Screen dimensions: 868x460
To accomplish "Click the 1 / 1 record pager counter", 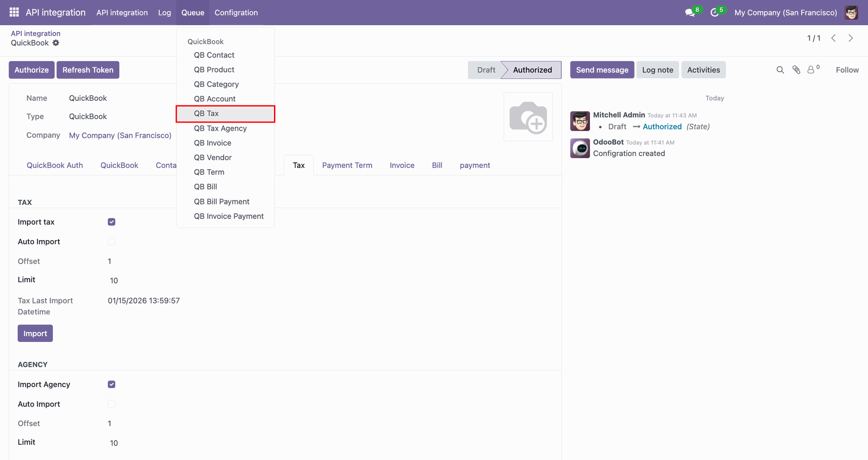I will pyautogui.click(x=814, y=38).
